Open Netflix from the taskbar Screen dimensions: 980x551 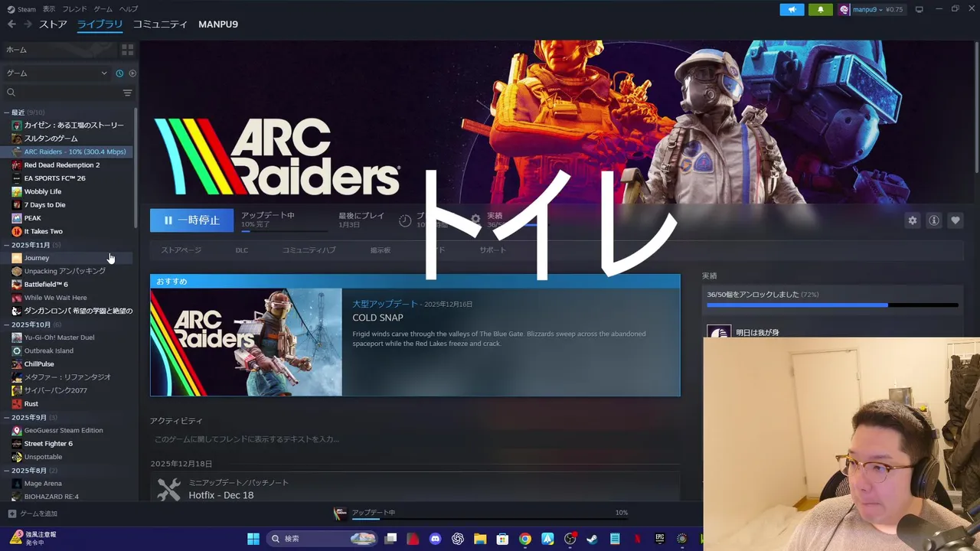click(637, 539)
